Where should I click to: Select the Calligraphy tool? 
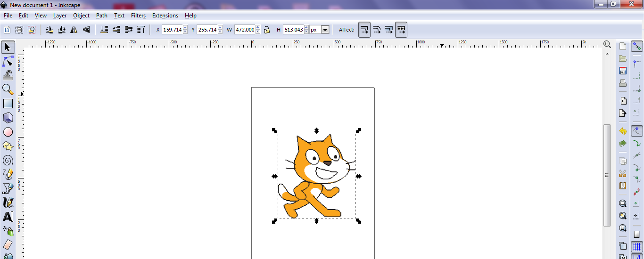(8, 202)
